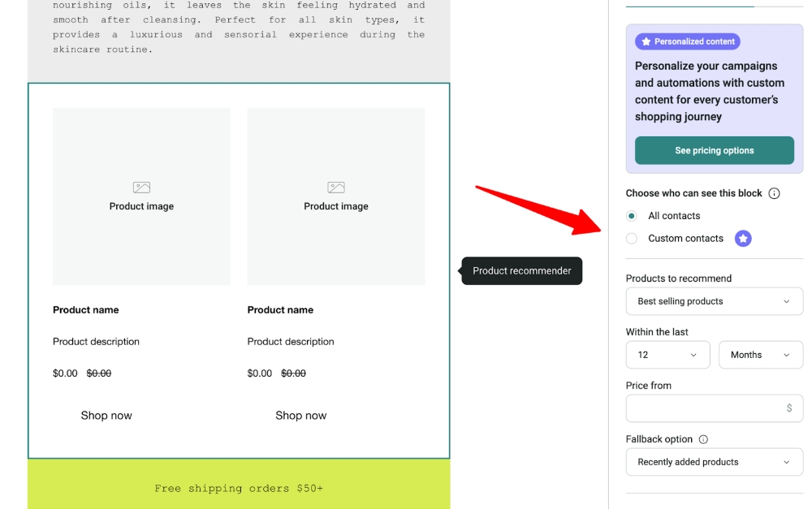Open the Fallback option dropdown showing Recently added products
Image resolution: width=812 pixels, height=509 pixels.
click(714, 462)
